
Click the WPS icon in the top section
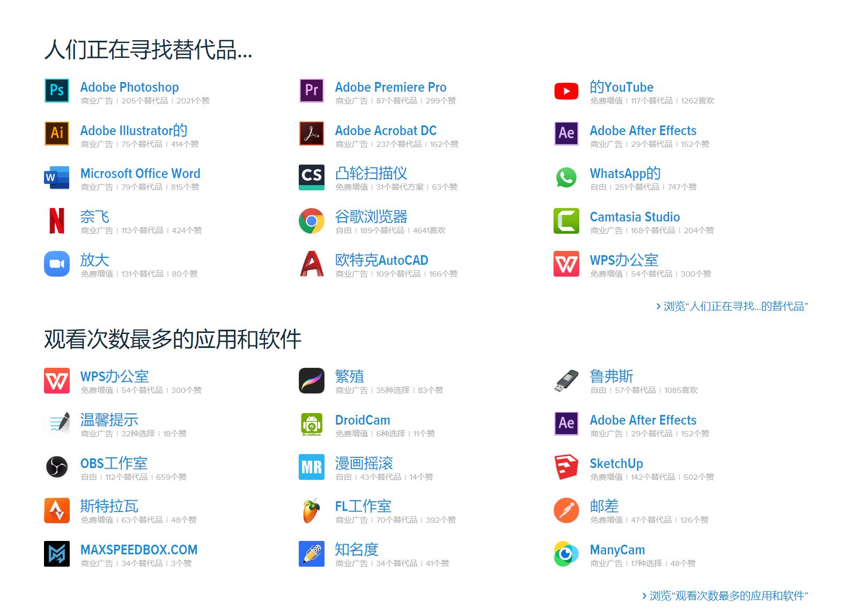[x=566, y=264]
